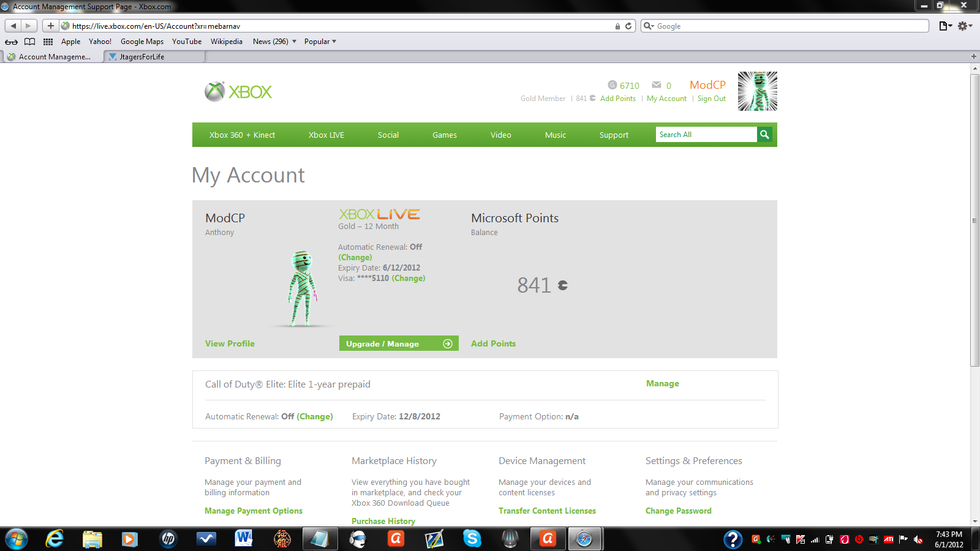Click the Gamerscore G icon
Screen dimensions: 980x551
point(612,85)
